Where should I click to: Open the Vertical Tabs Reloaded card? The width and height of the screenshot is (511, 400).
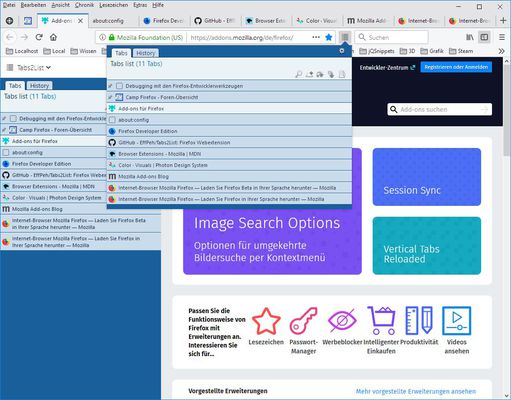click(427, 246)
